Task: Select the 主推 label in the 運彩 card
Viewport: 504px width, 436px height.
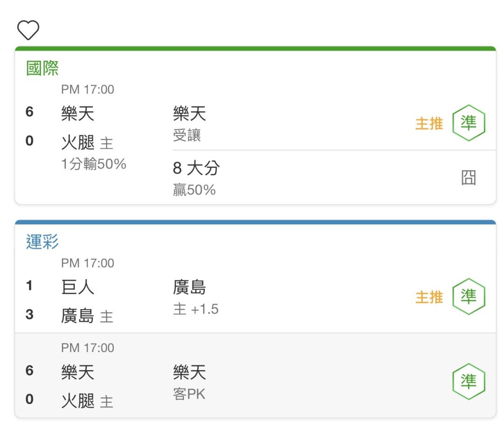Action: [x=429, y=297]
